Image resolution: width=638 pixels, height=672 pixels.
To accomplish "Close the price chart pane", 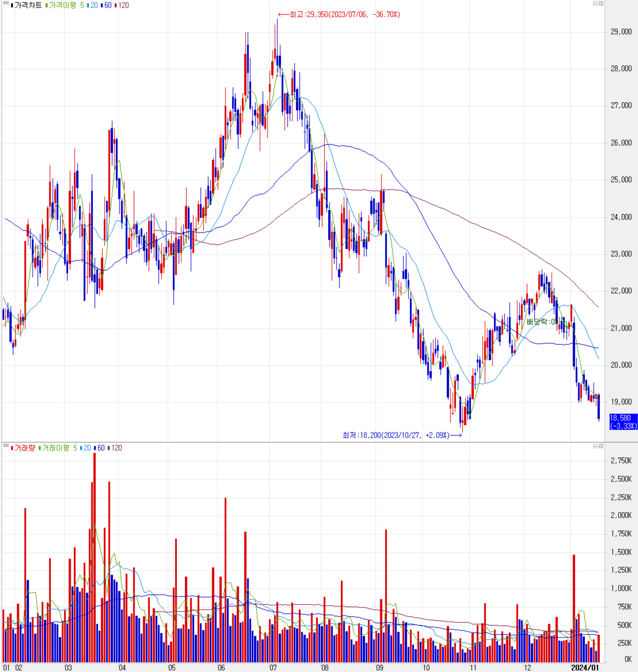I will point(601,3).
